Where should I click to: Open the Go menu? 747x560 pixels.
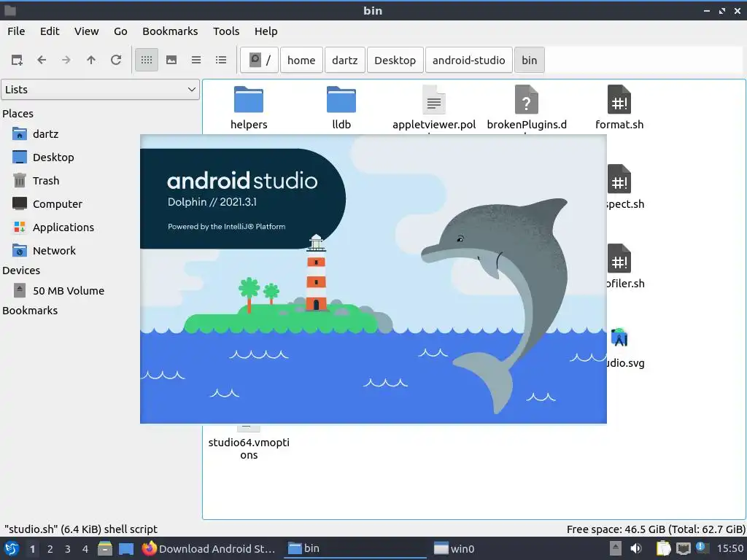pyautogui.click(x=120, y=31)
